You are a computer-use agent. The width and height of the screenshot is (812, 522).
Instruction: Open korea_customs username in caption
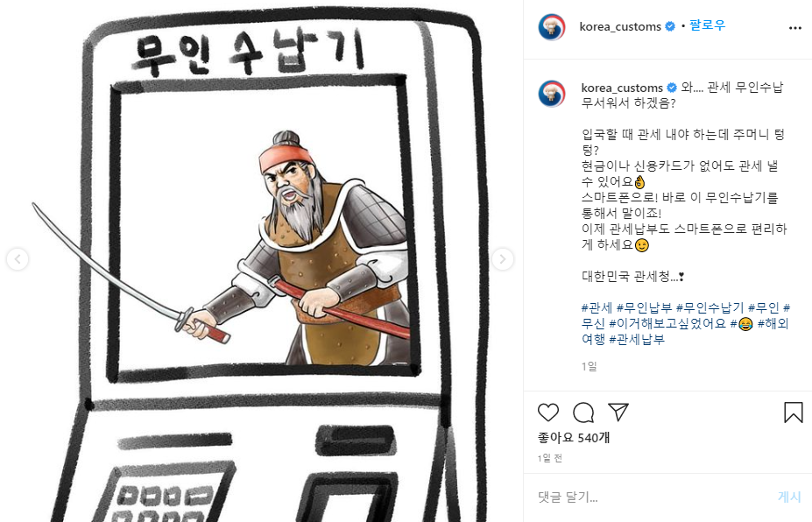(x=622, y=88)
